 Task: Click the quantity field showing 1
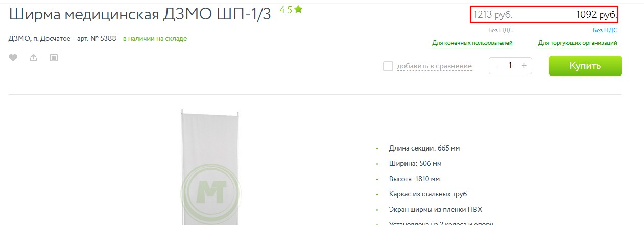pyautogui.click(x=510, y=66)
